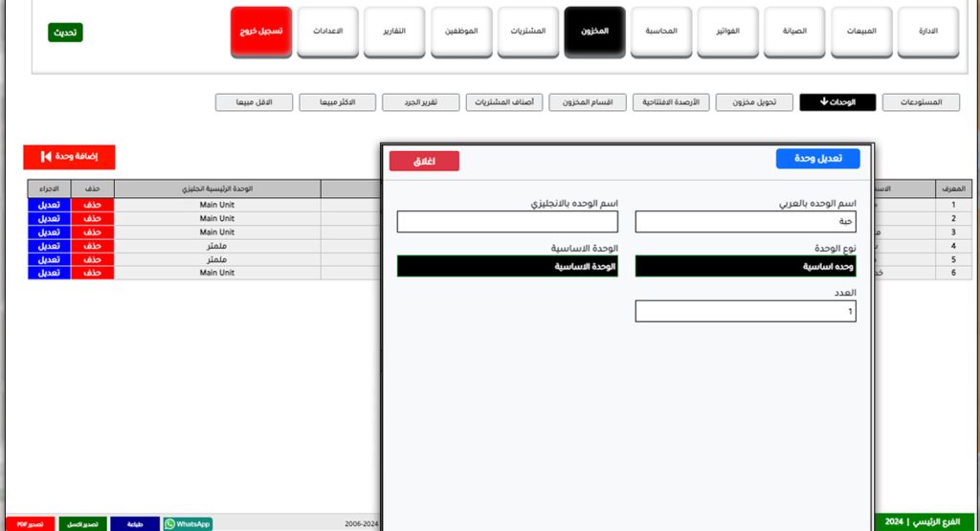
Task: Expand the الوحدة الاساسية dropdown
Action: (507, 267)
